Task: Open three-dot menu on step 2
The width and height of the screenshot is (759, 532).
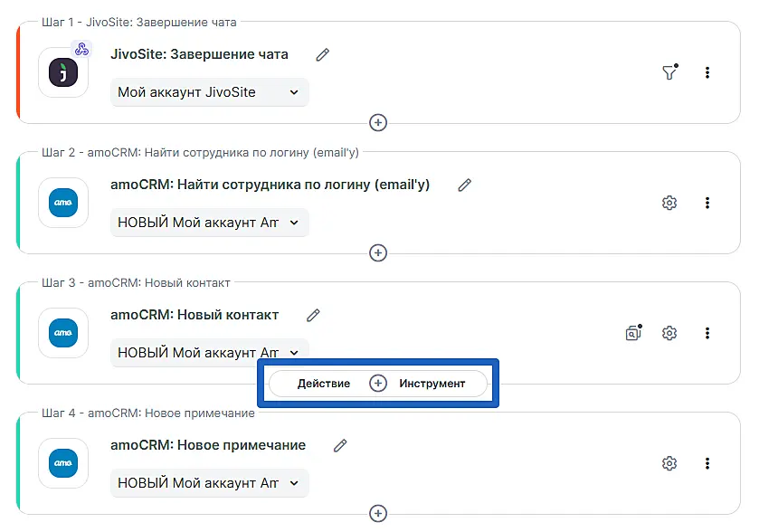Action: click(707, 203)
